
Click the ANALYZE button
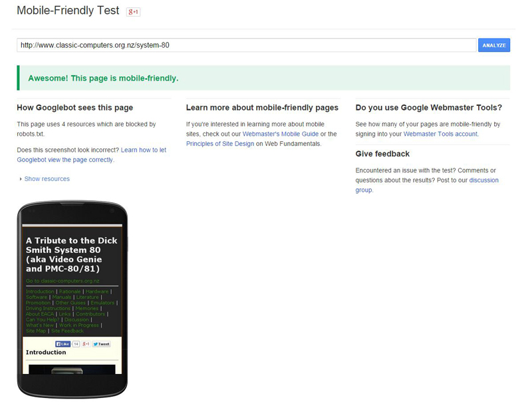click(x=494, y=45)
